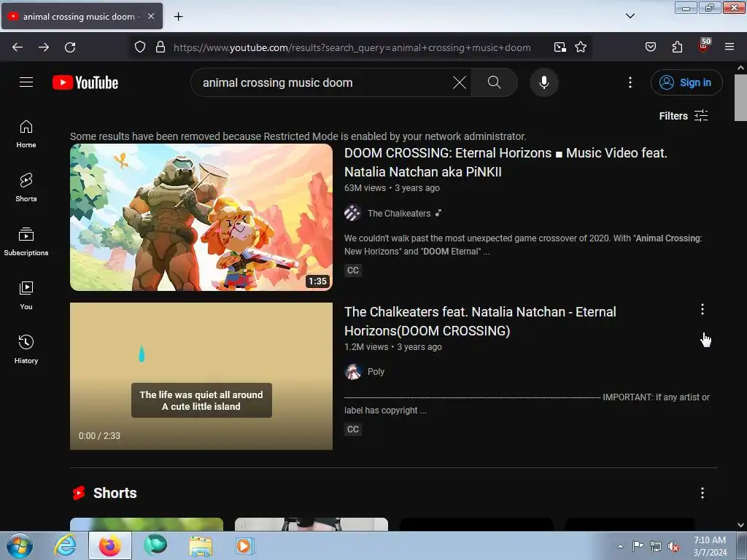Open the search Filters panel
747x560 pixels.
click(x=683, y=116)
